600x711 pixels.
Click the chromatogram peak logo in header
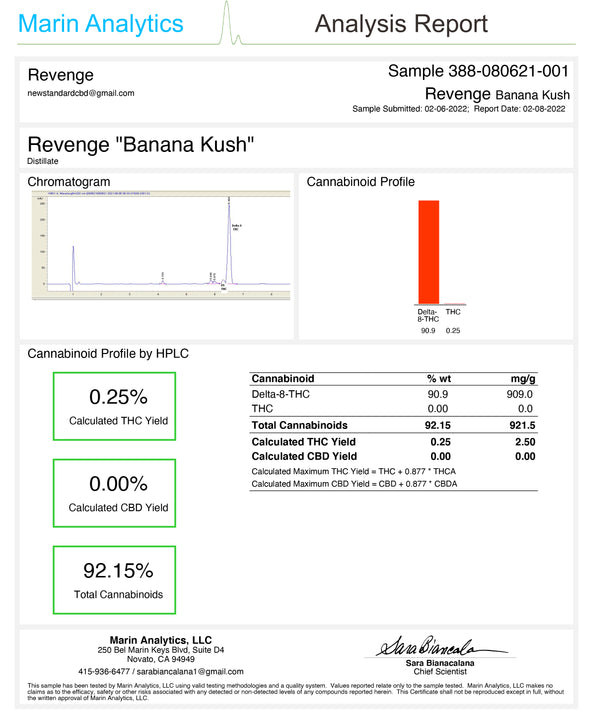[x=232, y=25]
